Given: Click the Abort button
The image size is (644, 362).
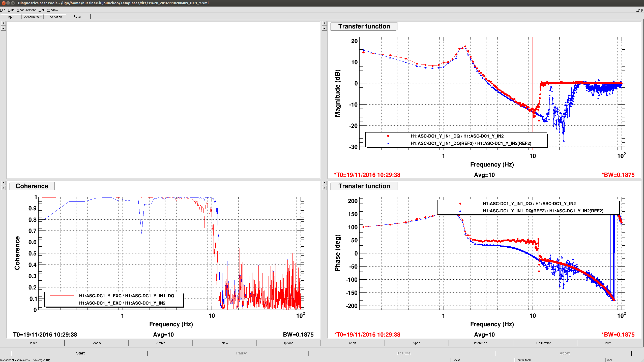Looking at the screenshot, I should (x=564, y=353).
